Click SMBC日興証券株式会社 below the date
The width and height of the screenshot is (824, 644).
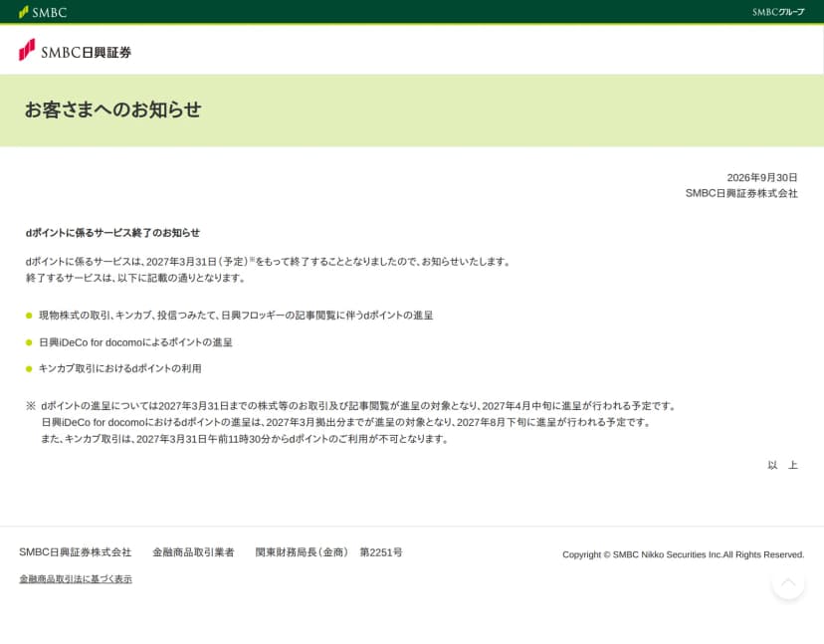741,193
